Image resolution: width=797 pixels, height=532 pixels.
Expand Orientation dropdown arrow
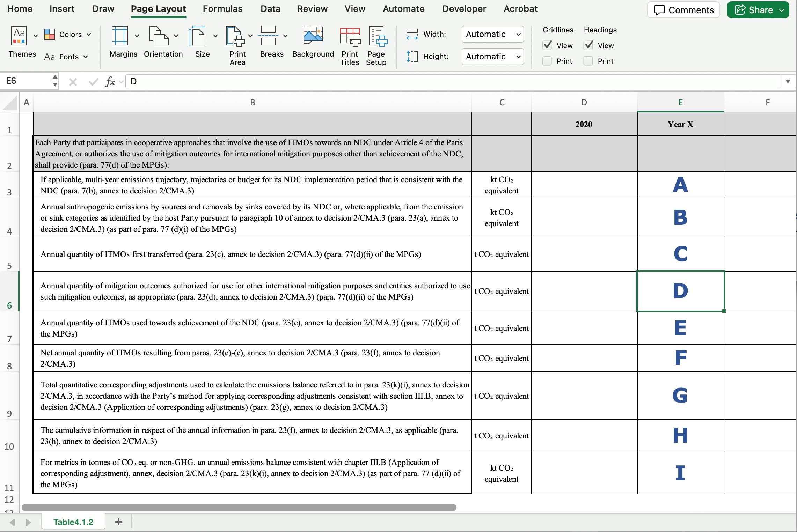(176, 36)
